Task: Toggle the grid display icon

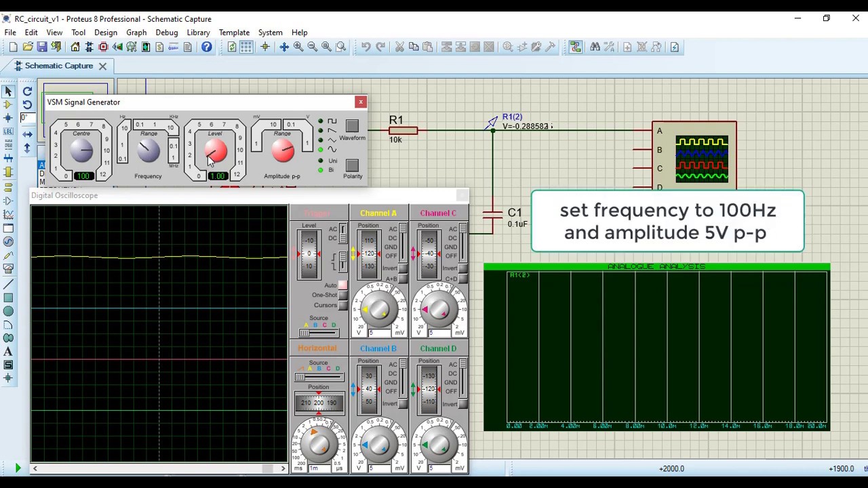Action: 246,47
